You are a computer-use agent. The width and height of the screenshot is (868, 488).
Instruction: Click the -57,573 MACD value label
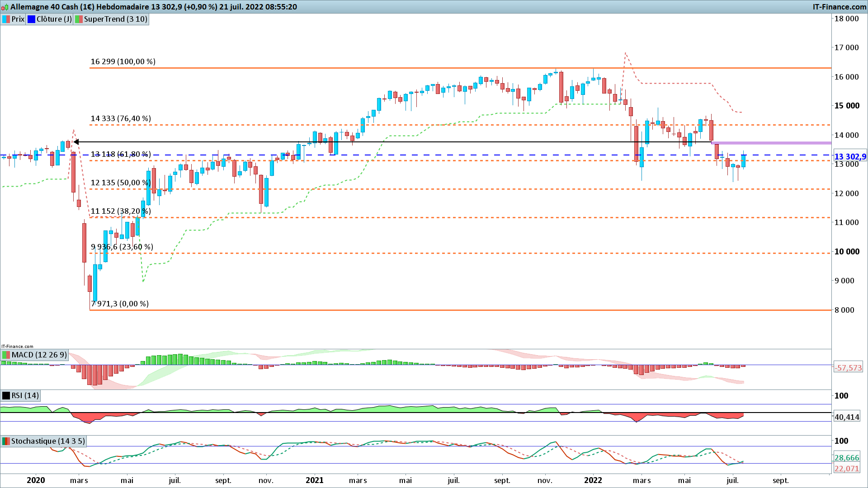point(849,368)
